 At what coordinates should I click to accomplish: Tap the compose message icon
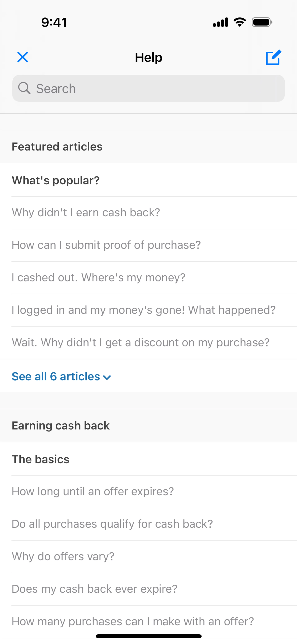(273, 58)
